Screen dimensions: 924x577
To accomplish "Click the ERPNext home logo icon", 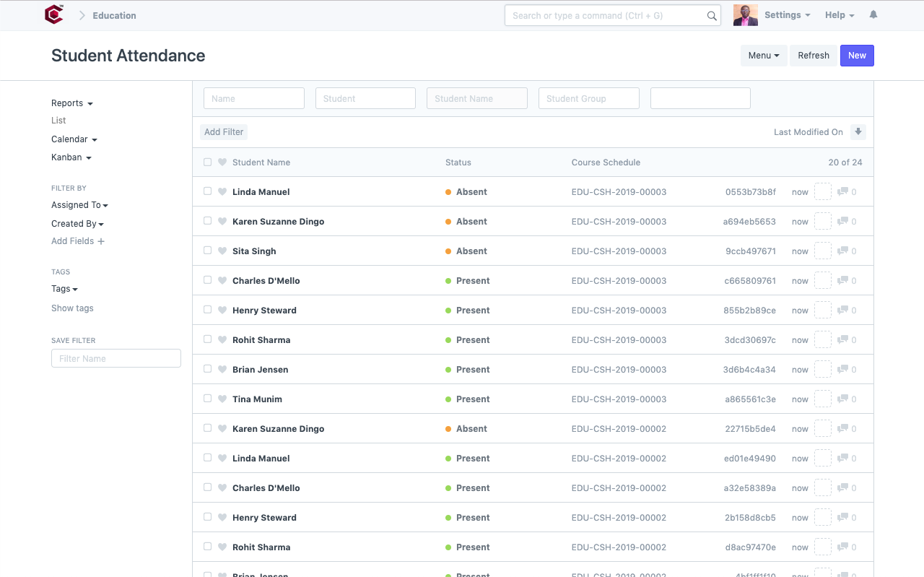I will pyautogui.click(x=54, y=15).
